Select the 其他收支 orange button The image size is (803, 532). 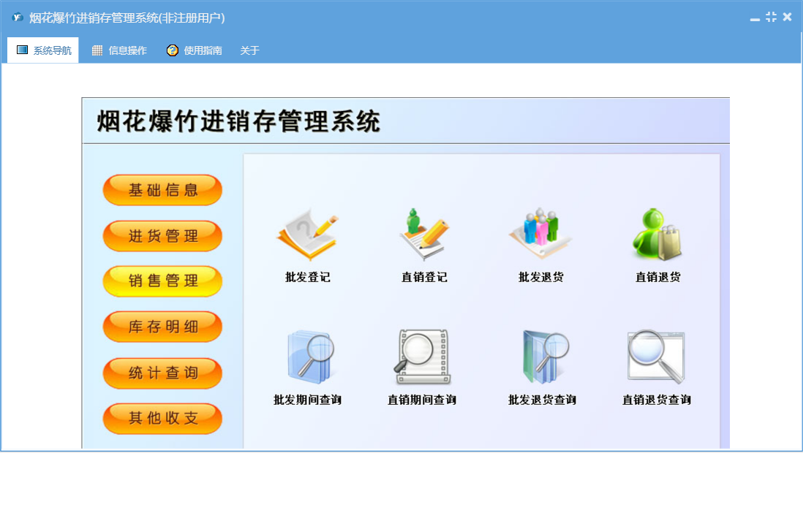tap(162, 419)
